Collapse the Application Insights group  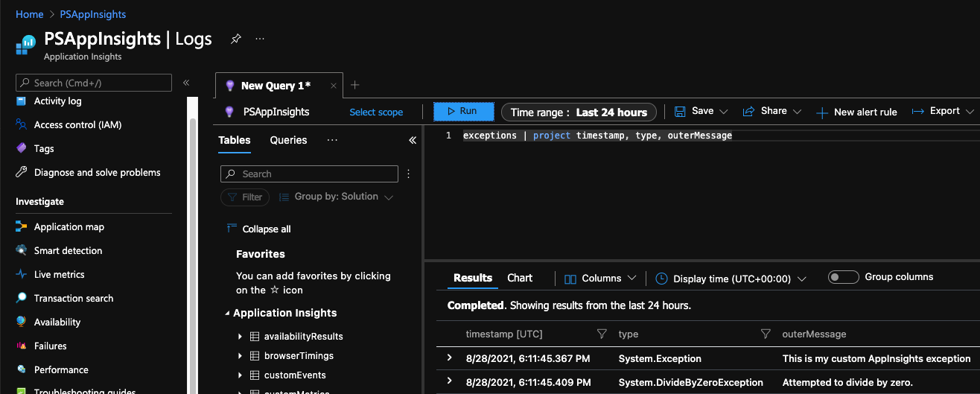pyautogui.click(x=227, y=314)
